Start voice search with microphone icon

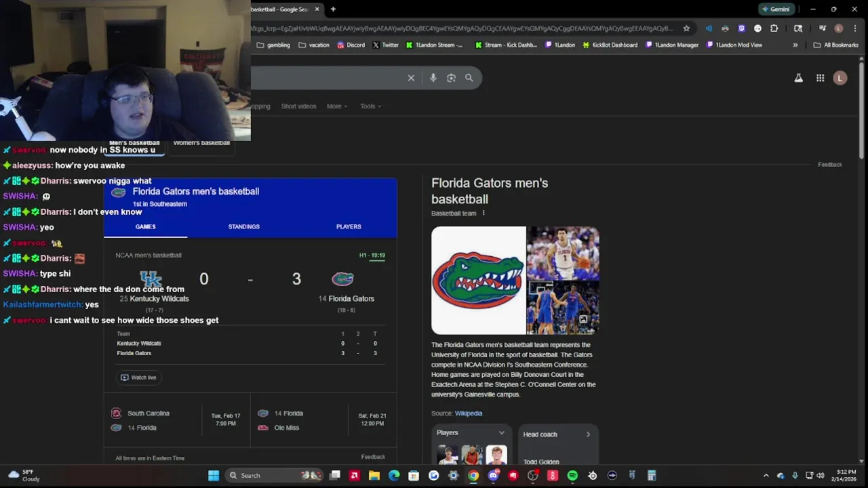click(433, 78)
